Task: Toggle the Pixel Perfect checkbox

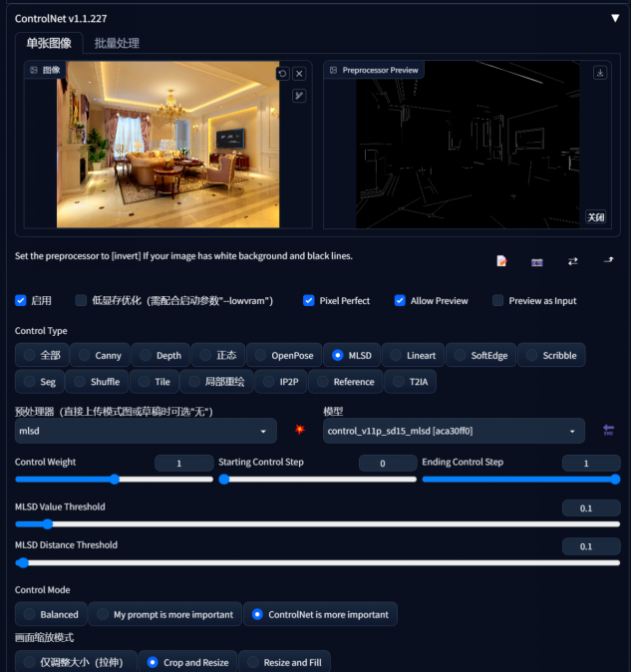Action: 308,300
